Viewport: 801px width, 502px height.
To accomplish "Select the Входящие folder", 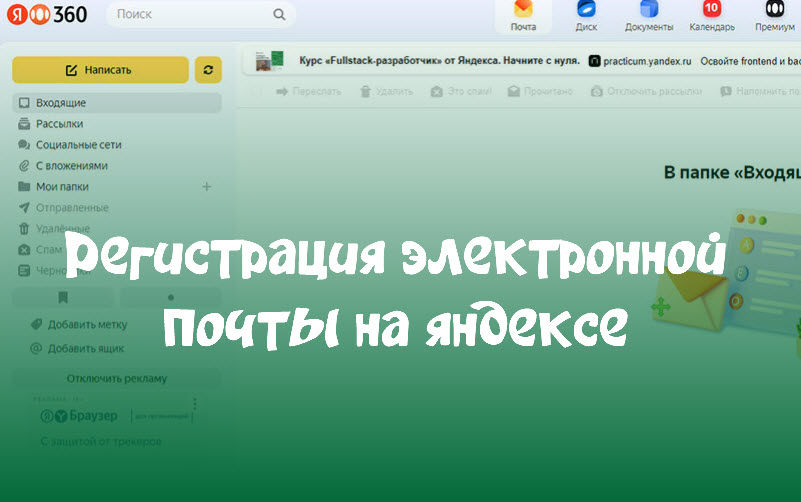I will 116,103.
